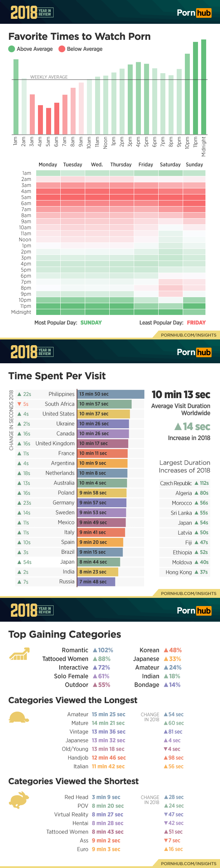Click the green Above Average legend dot
Viewport: 220px width, 868px height.
coord(11,49)
